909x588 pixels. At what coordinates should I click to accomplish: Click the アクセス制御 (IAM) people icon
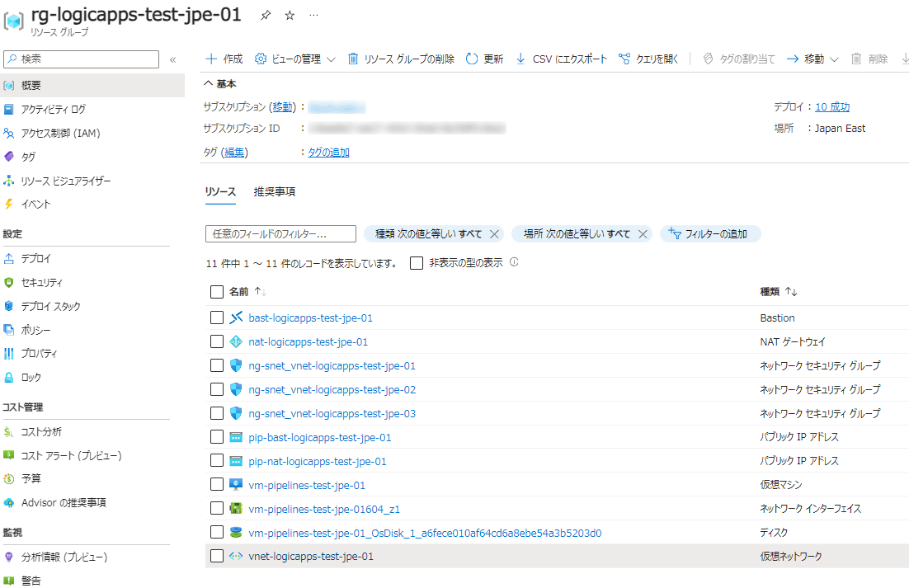pyautogui.click(x=9, y=134)
